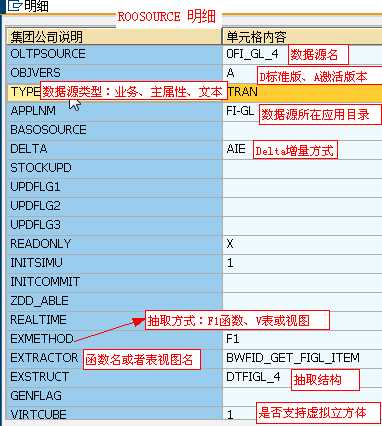Click the A value in the OBJVERS row
The width and height of the screenshot is (382, 426).
click(x=230, y=73)
